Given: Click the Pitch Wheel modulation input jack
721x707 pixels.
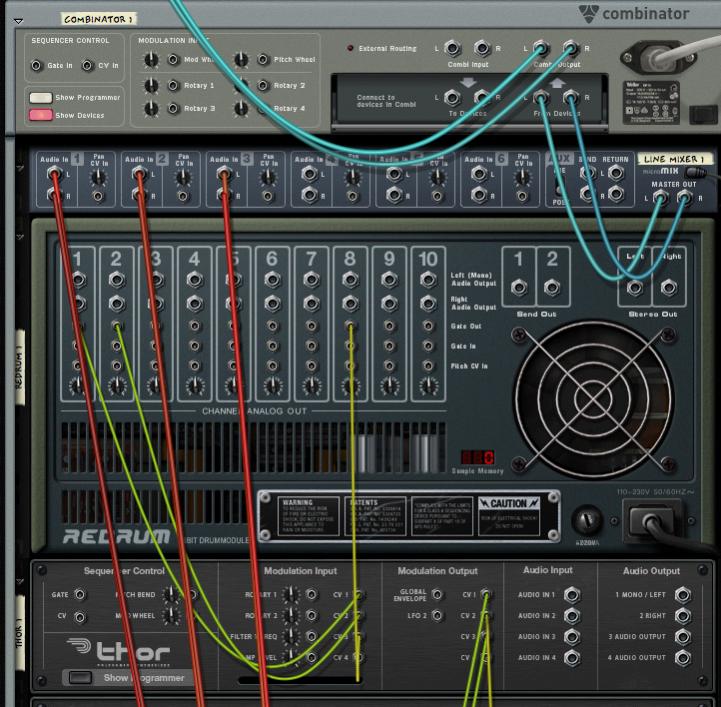Looking at the screenshot, I should coord(263,59).
